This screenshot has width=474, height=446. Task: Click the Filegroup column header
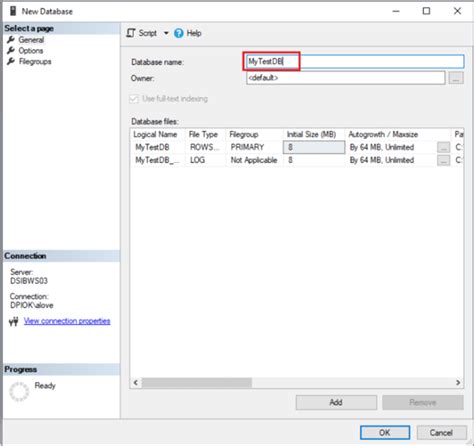pos(254,134)
